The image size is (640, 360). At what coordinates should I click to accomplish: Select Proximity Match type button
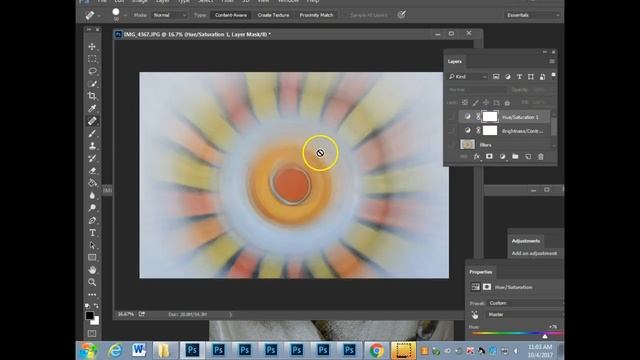[x=316, y=15]
